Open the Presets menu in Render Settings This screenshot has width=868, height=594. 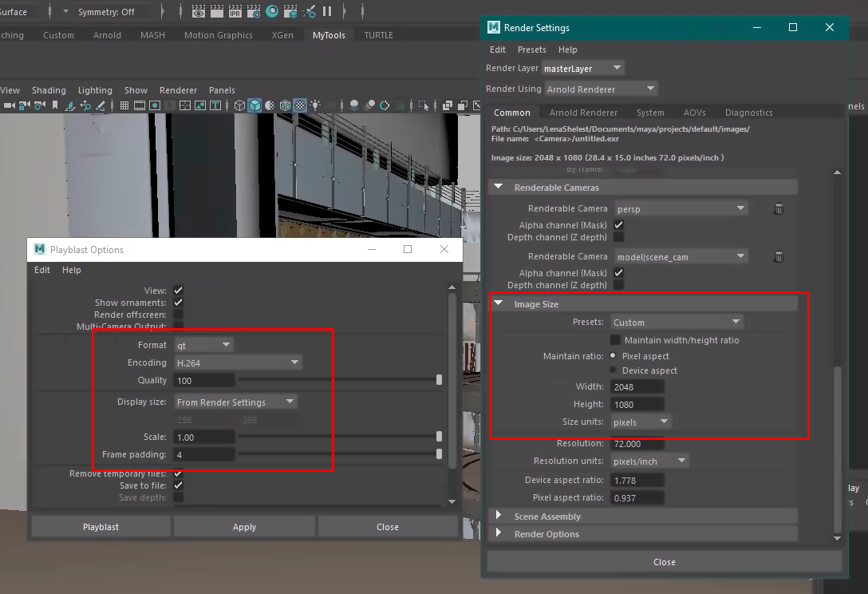click(531, 49)
